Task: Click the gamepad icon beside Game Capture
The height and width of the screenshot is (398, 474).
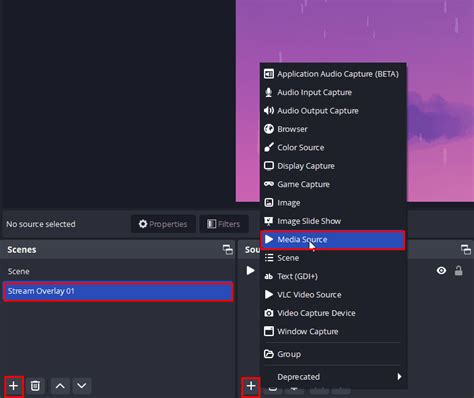Action: click(269, 184)
